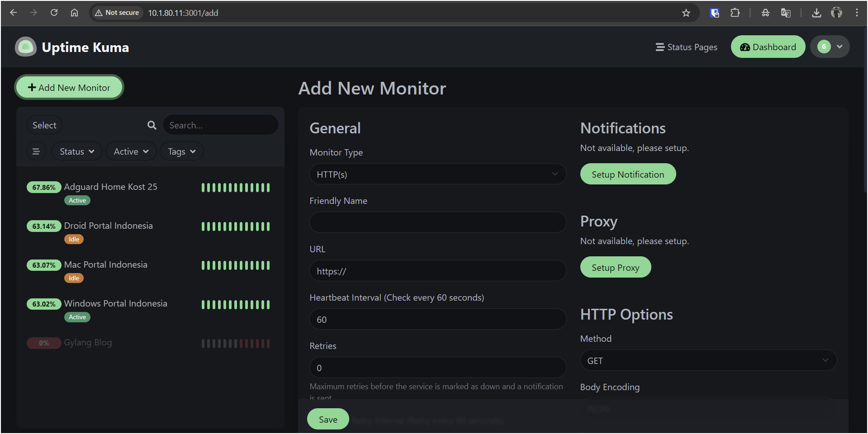Screen dimensions: 868x434
Task: Click Setup Proxy button
Action: [616, 267]
